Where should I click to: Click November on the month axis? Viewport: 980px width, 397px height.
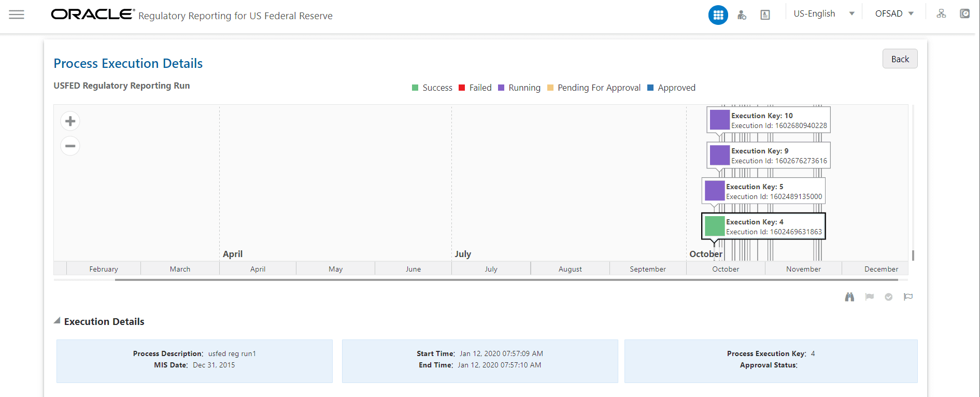point(803,269)
